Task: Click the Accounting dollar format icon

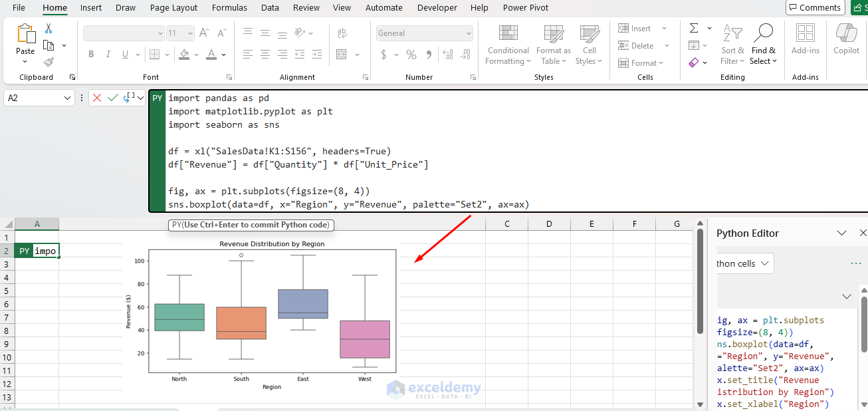Action: (384, 55)
